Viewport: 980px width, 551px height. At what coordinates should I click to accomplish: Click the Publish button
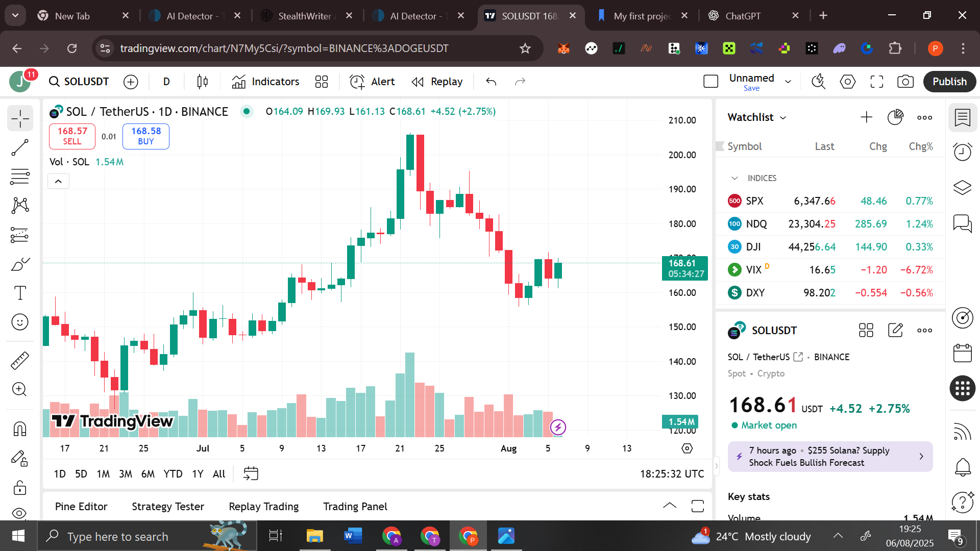[x=949, y=82]
